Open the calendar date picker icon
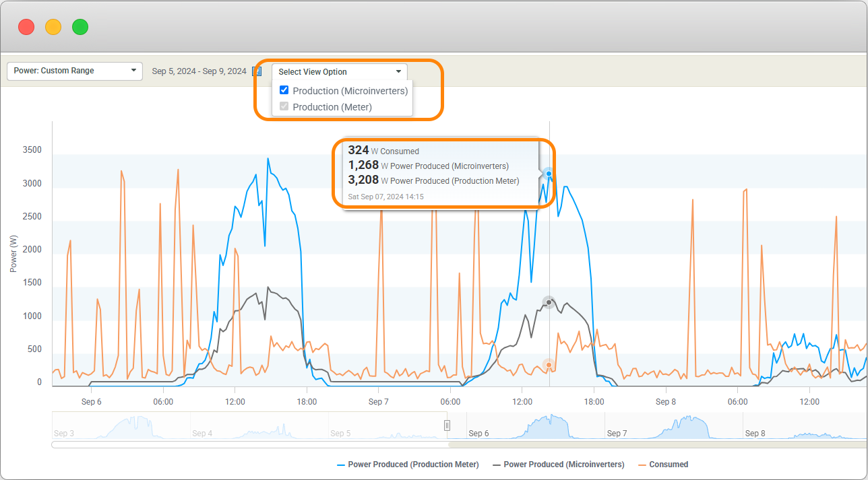Screen dimensions: 868x480 (x=257, y=71)
